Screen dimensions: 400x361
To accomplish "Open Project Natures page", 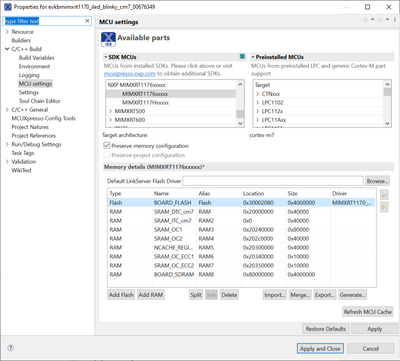I will pyautogui.click(x=30, y=127).
